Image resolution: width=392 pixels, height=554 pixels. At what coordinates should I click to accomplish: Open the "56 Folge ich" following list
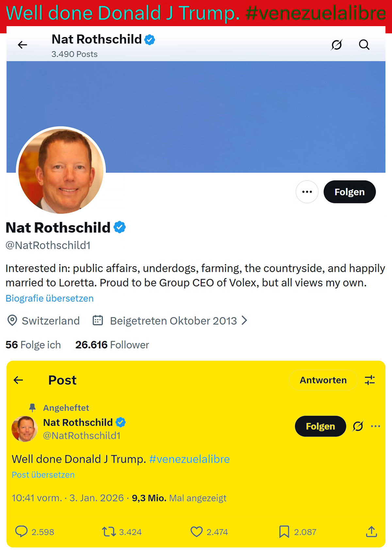[33, 345]
